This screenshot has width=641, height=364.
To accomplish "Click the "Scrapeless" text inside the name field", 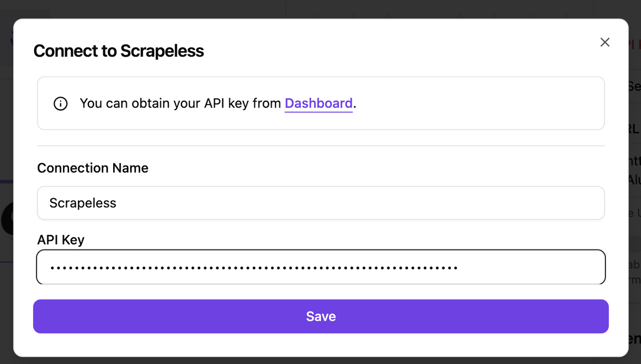I will click(x=83, y=203).
